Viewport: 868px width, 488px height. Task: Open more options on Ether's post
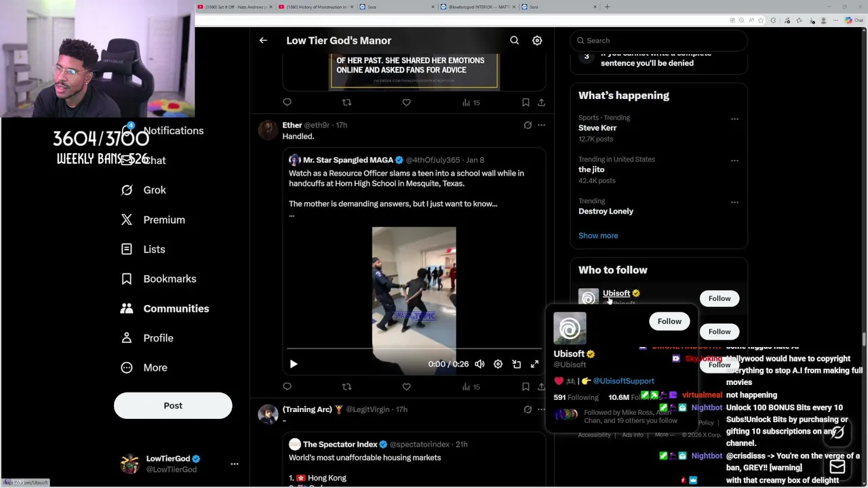pos(541,125)
